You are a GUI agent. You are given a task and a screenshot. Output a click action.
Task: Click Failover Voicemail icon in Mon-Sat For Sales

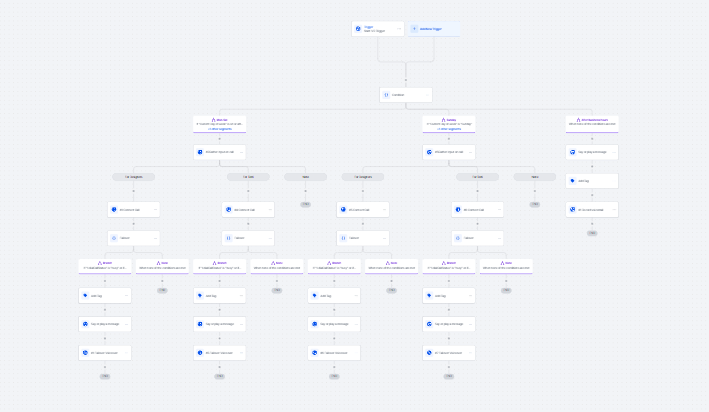[x=200, y=353]
